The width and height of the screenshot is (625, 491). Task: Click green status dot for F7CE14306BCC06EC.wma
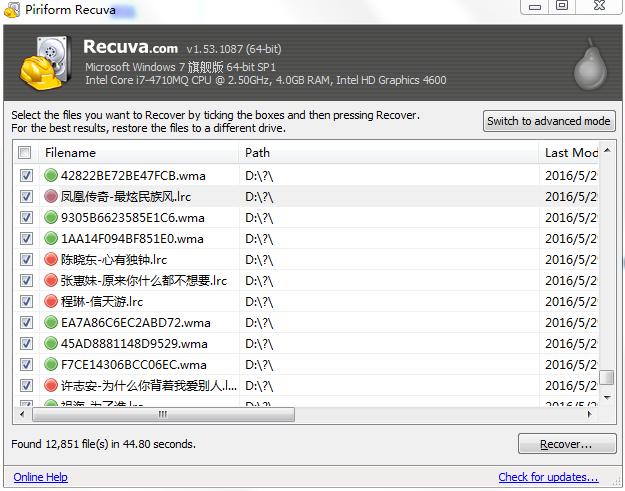pyautogui.click(x=51, y=364)
